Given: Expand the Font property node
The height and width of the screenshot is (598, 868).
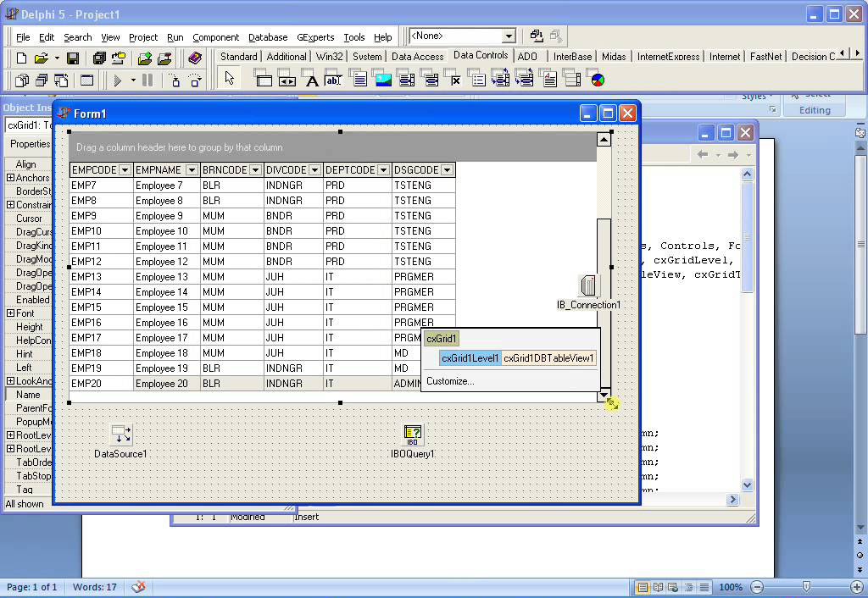Looking at the screenshot, I should 10,313.
